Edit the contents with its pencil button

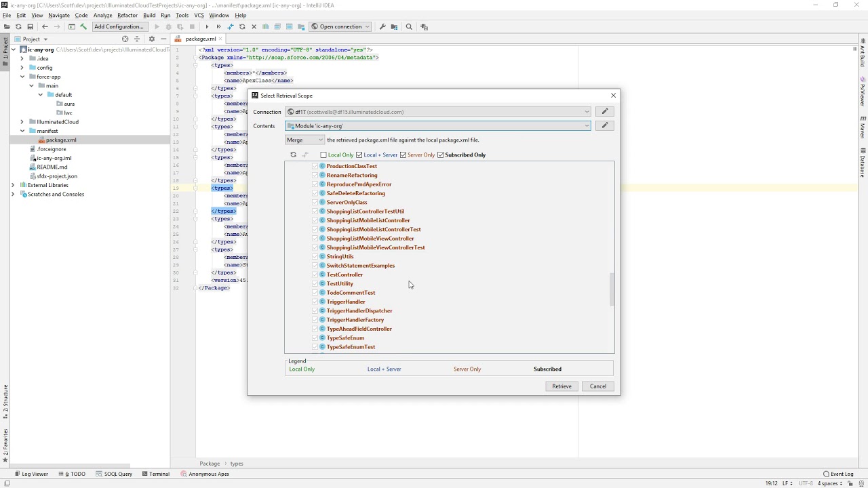tap(605, 125)
